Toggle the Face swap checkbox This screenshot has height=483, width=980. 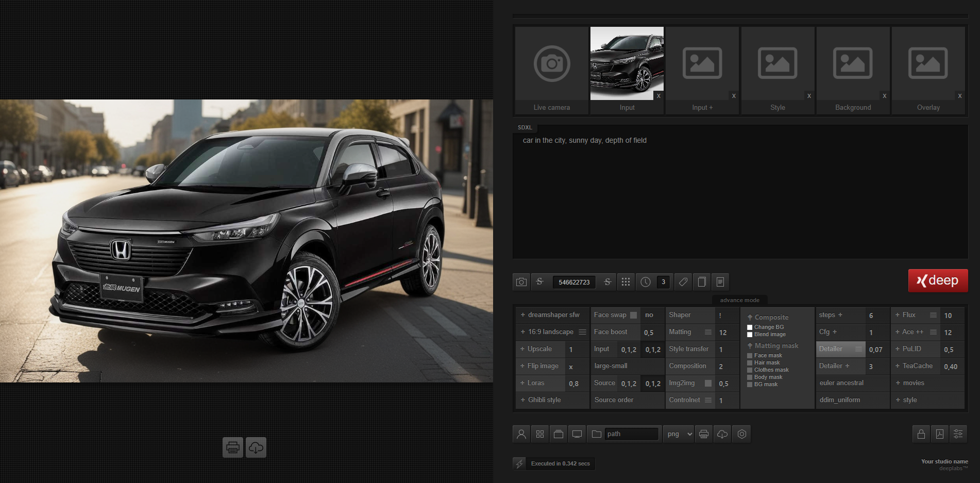tap(634, 315)
